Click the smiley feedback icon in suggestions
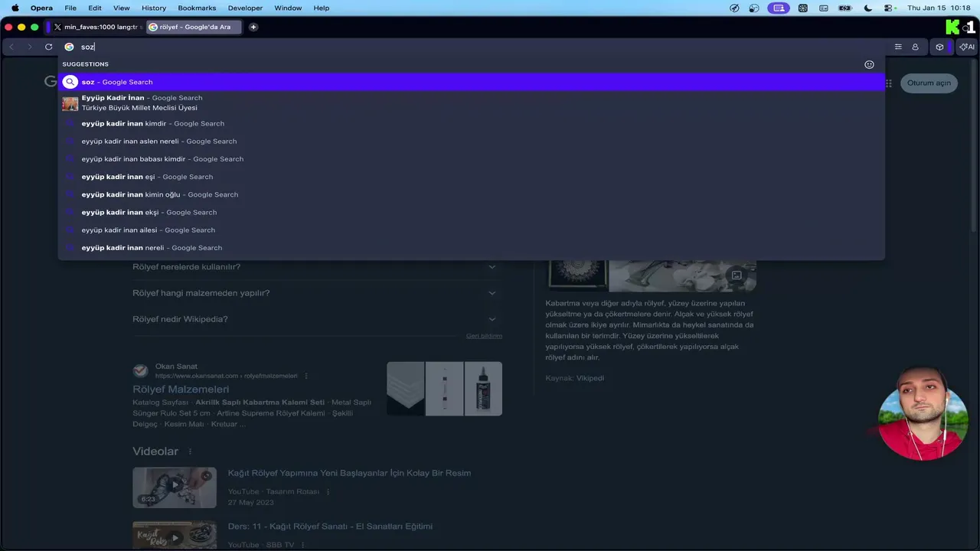The image size is (980, 551). (869, 64)
